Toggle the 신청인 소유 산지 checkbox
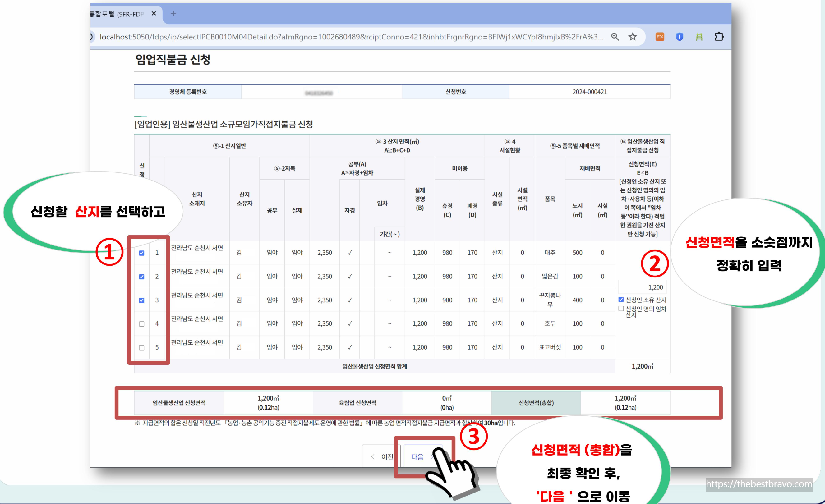The height and width of the screenshot is (504, 825). tap(621, 300)
